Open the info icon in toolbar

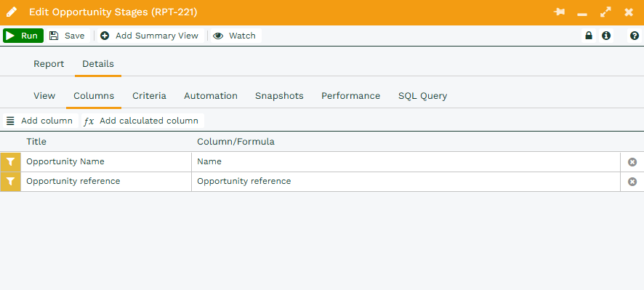tap(606, 36)
